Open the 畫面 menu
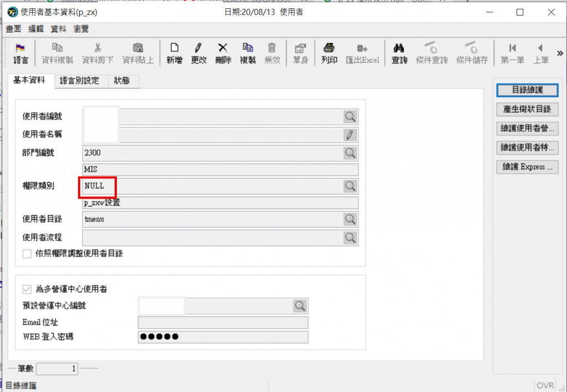 click(14, 29)
